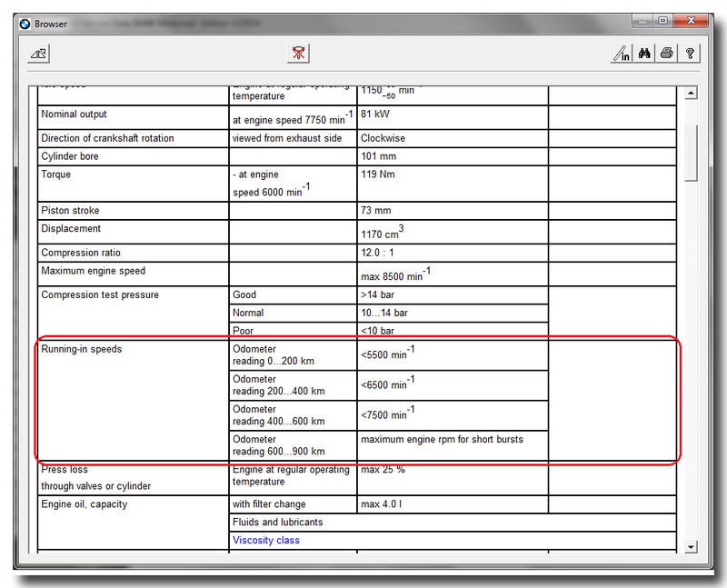Click the scrollbar up arrow

click(691, 93)
